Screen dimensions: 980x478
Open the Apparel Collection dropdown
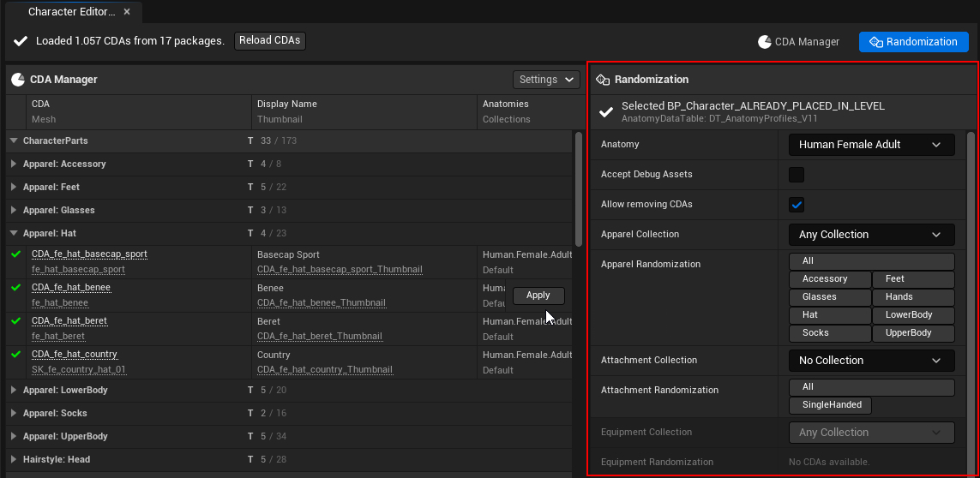tap(871, 235)
